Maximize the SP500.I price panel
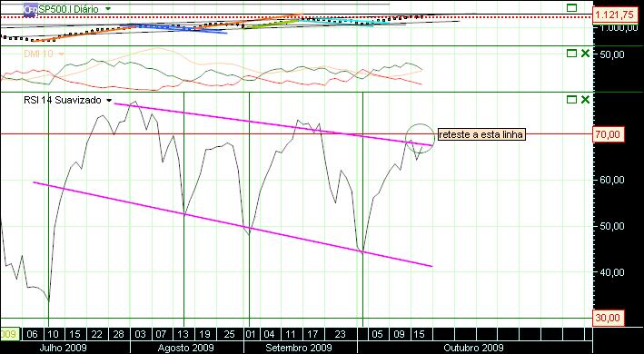 pyautogui.click(x=571, y=8)
